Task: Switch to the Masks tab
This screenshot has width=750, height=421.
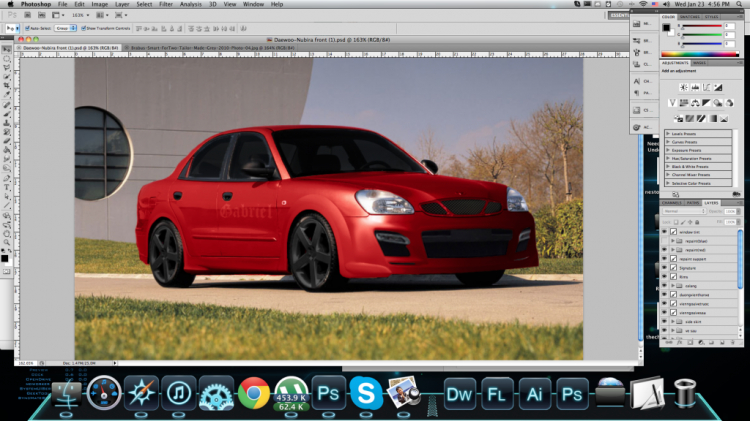Action: point(699,63)
